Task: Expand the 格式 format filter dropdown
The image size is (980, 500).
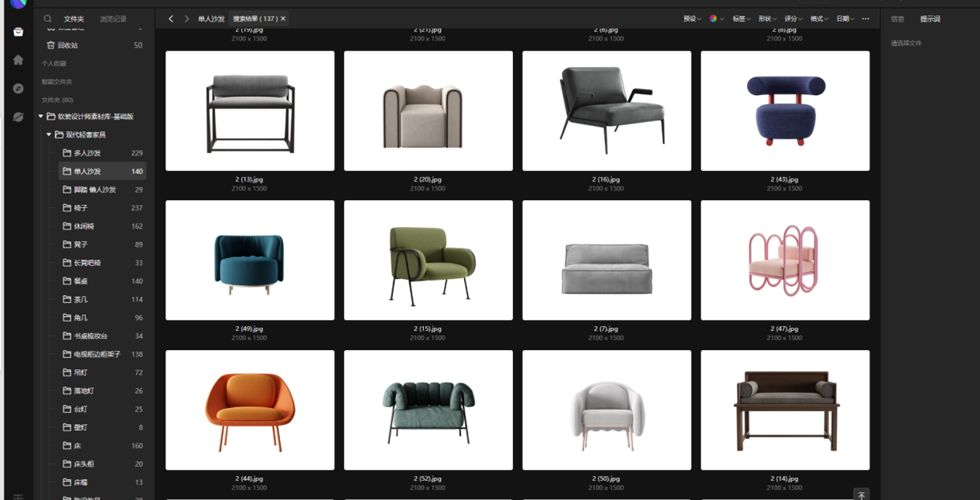Action: [x=819, y=19]
